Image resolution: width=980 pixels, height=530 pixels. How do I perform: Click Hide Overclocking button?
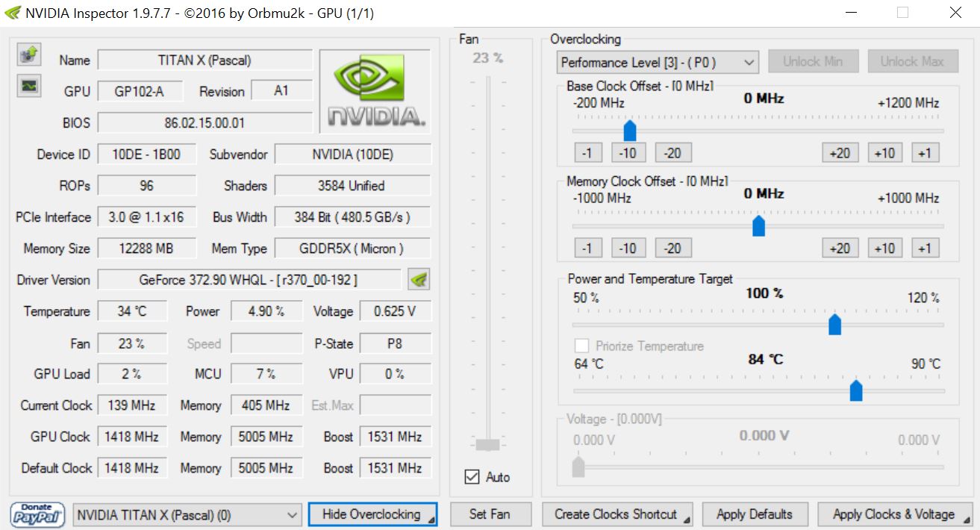click(372, 514)
